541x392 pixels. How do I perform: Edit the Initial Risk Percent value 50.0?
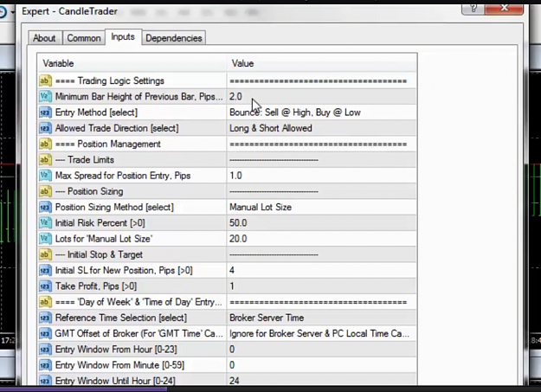click(x=321, y=223)
